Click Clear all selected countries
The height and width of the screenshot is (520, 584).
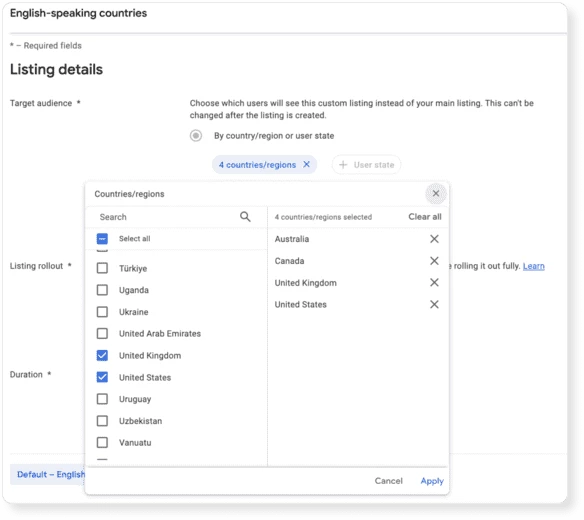click(425, 217)
